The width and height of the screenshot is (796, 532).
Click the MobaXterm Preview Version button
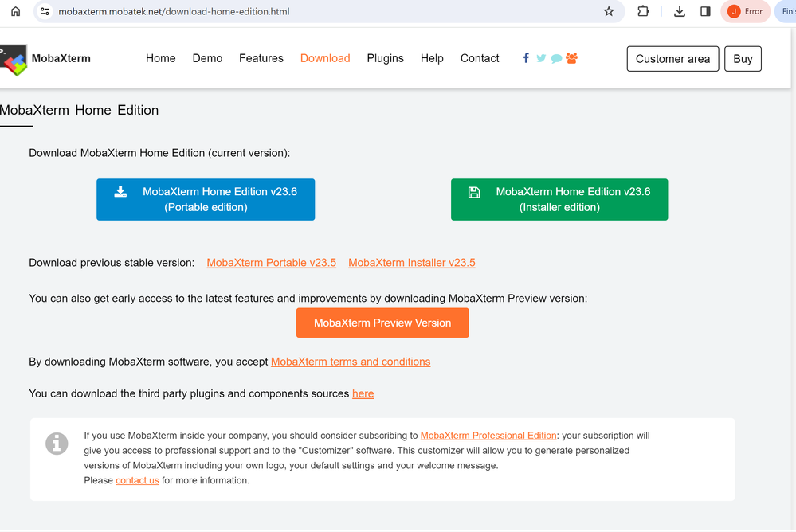382,323
